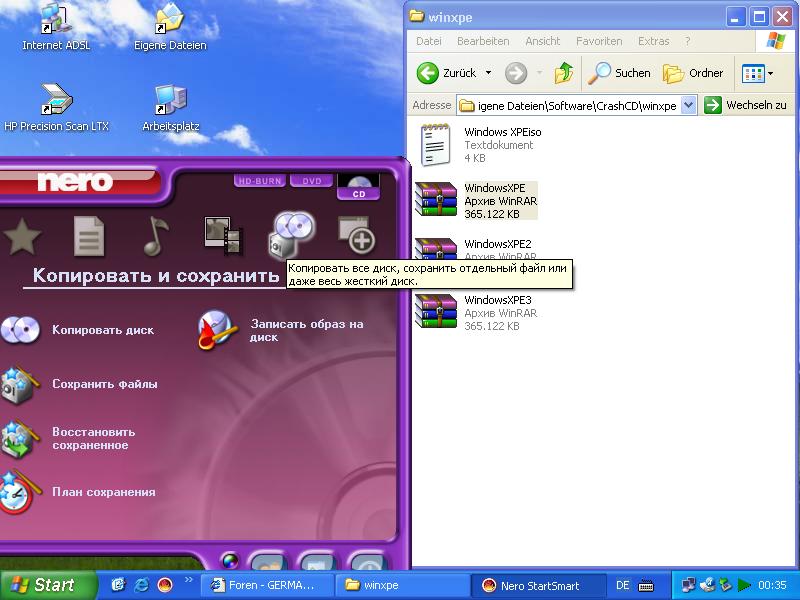Viewport: 800px width, 600px height.
Task: Start the Копировать диск task
Action: [78, 330]
